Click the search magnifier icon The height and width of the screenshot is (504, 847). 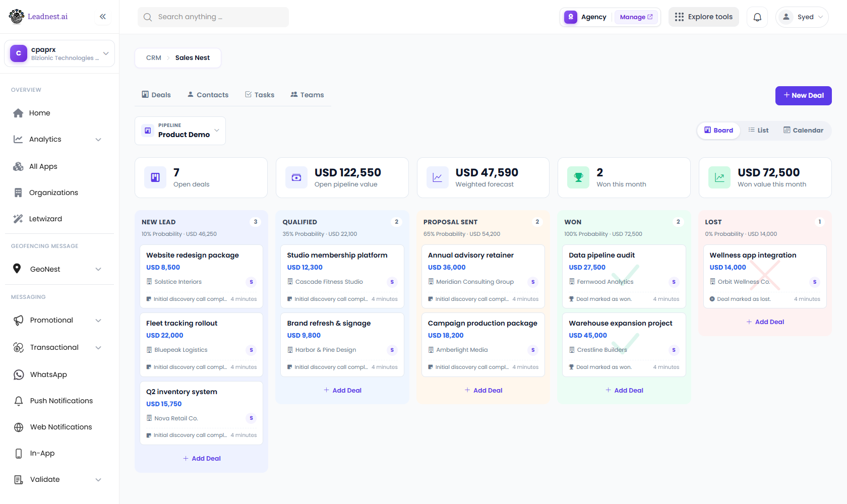(x=148, y=17)
